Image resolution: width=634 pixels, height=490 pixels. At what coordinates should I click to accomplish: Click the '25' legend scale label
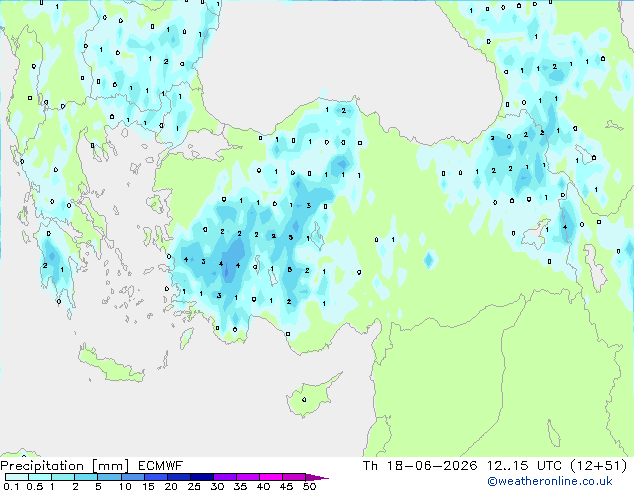click(194, 486)
